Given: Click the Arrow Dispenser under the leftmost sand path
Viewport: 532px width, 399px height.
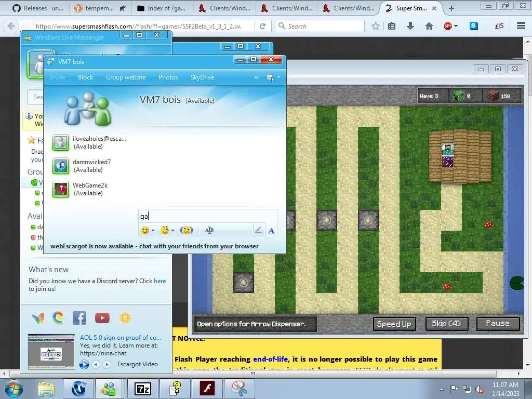Looking at the screenshot, I should 244,282.
